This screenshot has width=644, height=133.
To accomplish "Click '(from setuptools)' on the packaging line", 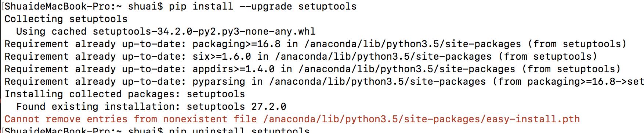I will pyautogui.click(x=577, y=44).
